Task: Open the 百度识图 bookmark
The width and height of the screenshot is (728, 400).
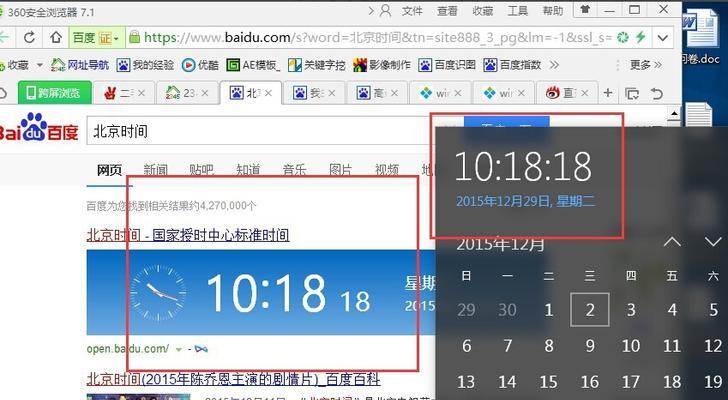Action: coord(447,65)
